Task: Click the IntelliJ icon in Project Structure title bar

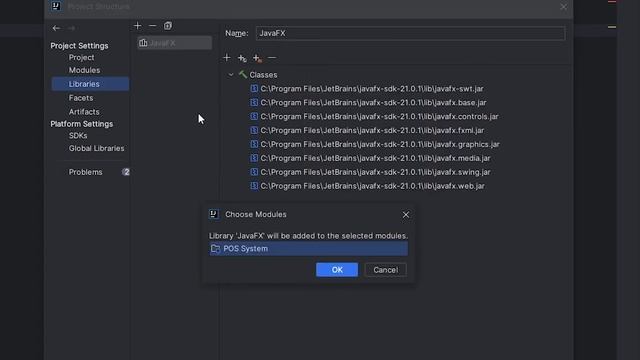Action: coord(56,6)
